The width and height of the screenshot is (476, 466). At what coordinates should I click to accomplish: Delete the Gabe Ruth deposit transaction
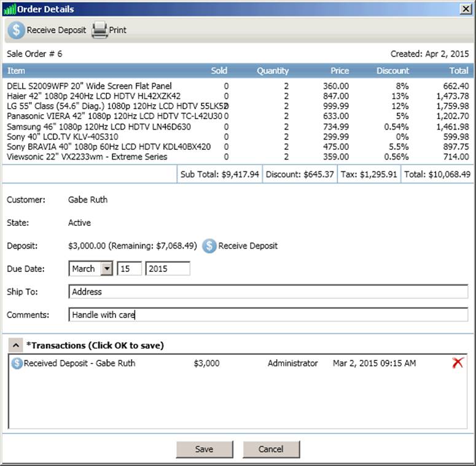(457, 363)
